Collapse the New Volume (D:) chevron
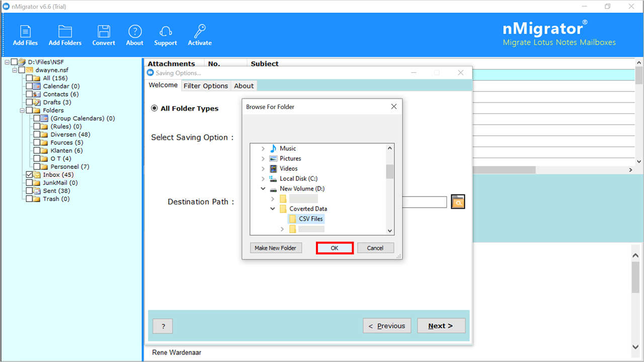Image resolution: width=644 pixels, height=362 pixels. point(263,189)
